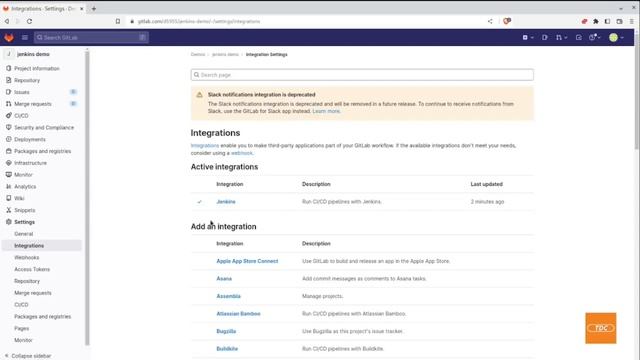Open the Asana integration
Screen dimensions: 640x360
coord(224,279)
